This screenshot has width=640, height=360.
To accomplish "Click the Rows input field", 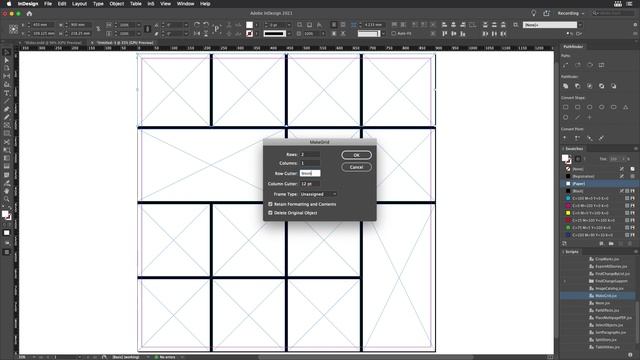I will point(310,155).
